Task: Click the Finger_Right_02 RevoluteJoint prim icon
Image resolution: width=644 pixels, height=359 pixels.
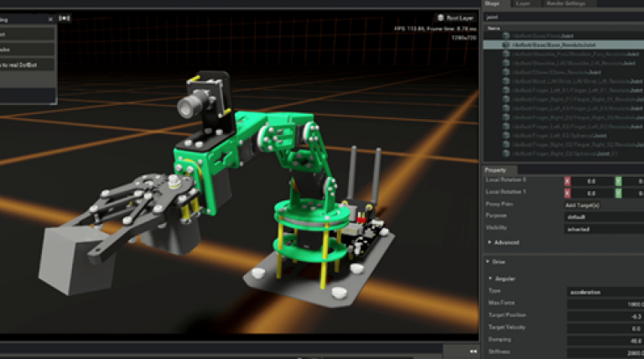Action: (x=506, y=144)
